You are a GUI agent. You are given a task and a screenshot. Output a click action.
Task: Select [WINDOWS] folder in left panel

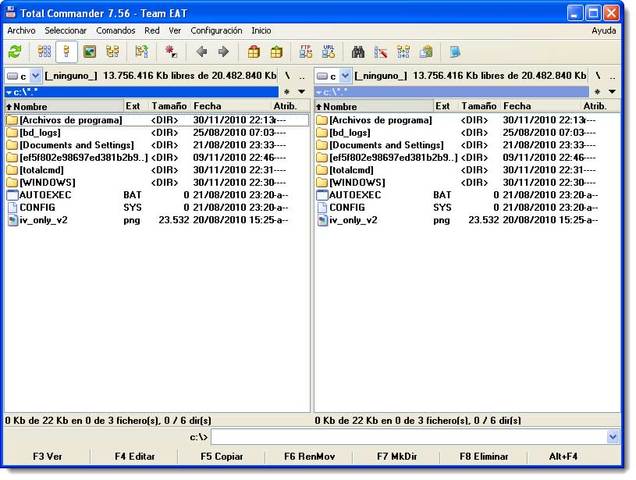(157, 183)
